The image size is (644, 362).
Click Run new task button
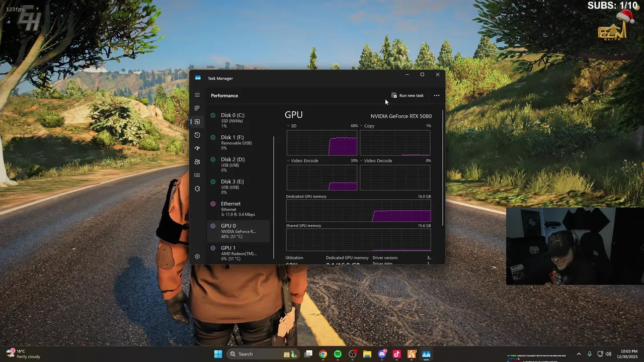click(x=408, y=96)
